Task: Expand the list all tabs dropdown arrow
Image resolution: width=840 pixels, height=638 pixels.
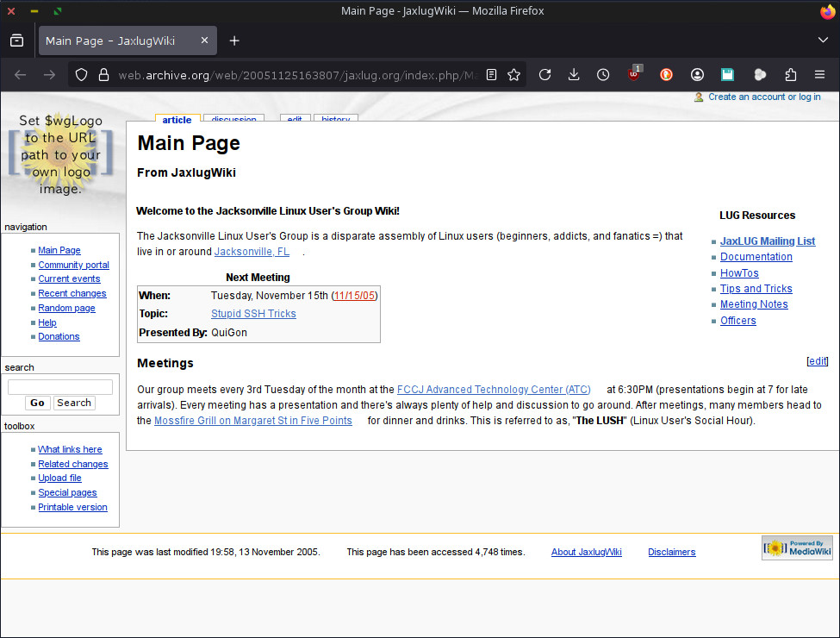Action: point(823,41)
